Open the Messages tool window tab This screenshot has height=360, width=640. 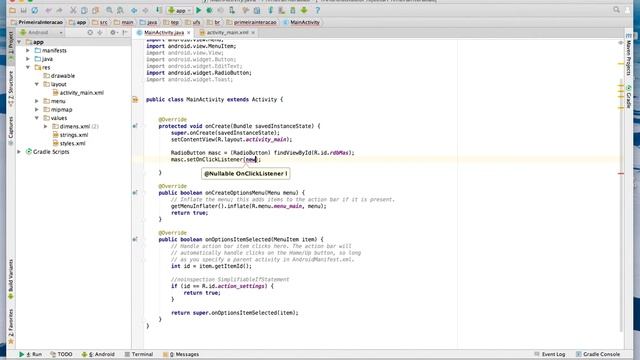pos(181,354)
